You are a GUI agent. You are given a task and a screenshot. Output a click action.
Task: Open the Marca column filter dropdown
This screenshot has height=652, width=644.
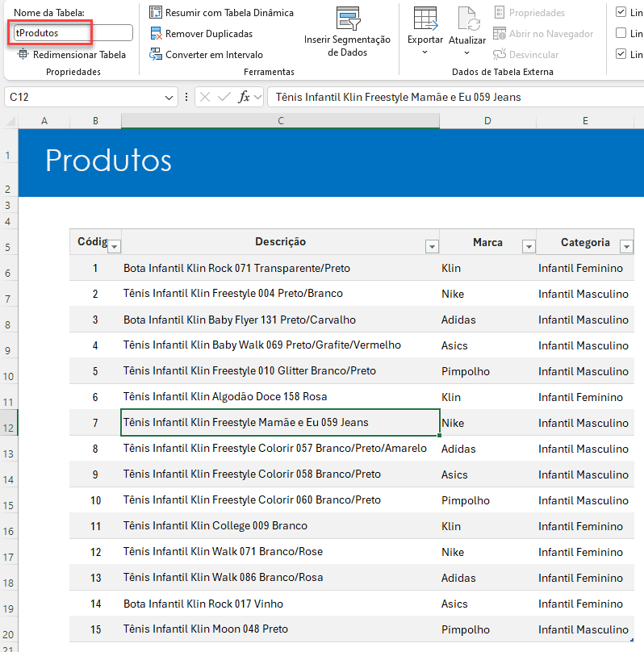(x=529, y=247)
